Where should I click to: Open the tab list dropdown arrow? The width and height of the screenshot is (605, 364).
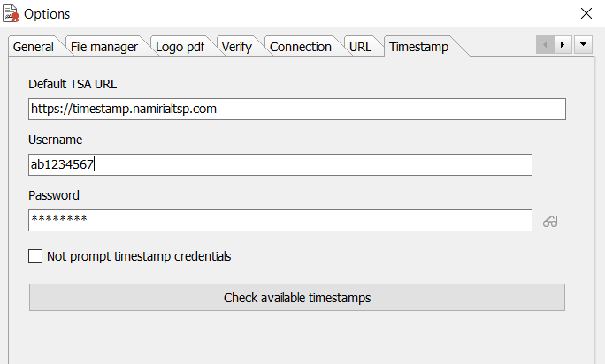[584, 45]
